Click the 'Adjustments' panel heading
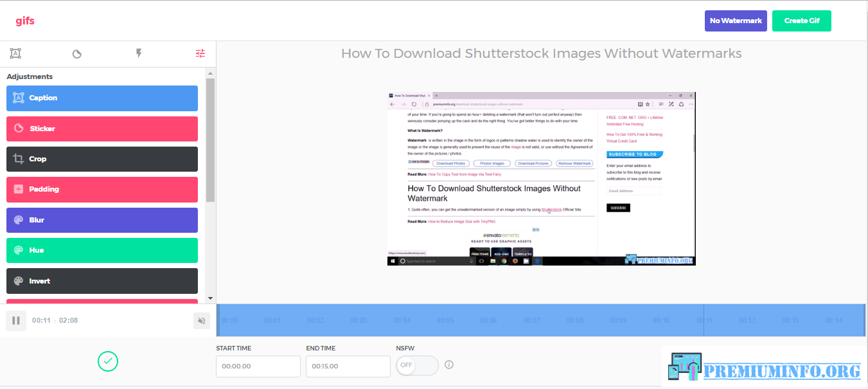Screen dimensions: 868x389 30,77
